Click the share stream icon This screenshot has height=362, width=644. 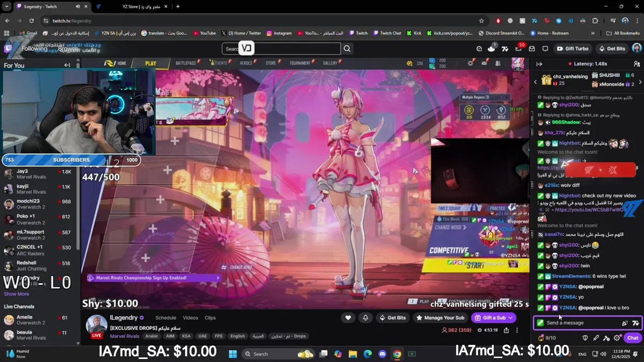click(506, 330)
